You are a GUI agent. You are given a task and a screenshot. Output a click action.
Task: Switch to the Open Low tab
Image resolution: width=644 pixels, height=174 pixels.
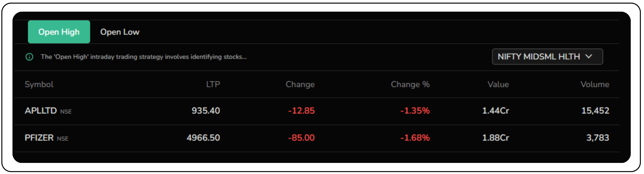point(120,32)
